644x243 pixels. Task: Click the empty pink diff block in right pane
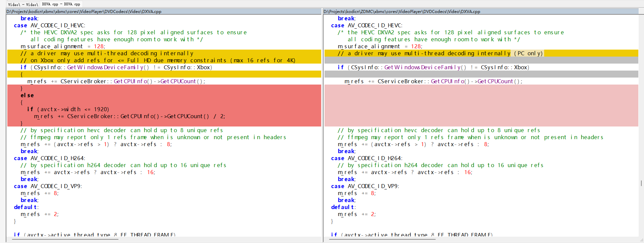tap(481, 105)
